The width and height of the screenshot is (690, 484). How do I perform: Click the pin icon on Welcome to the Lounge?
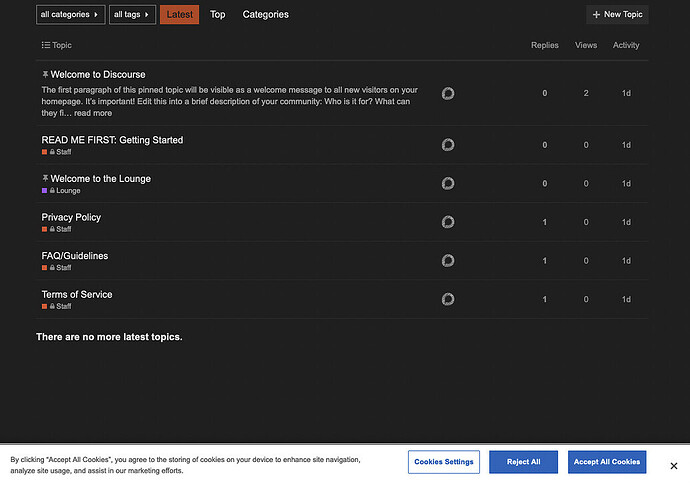click(45, 178)
